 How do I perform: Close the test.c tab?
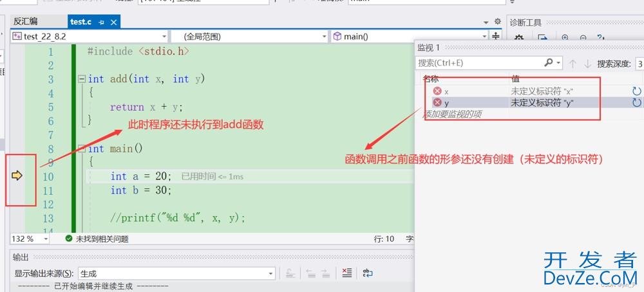pyautogui.click(x=114, y=22)
